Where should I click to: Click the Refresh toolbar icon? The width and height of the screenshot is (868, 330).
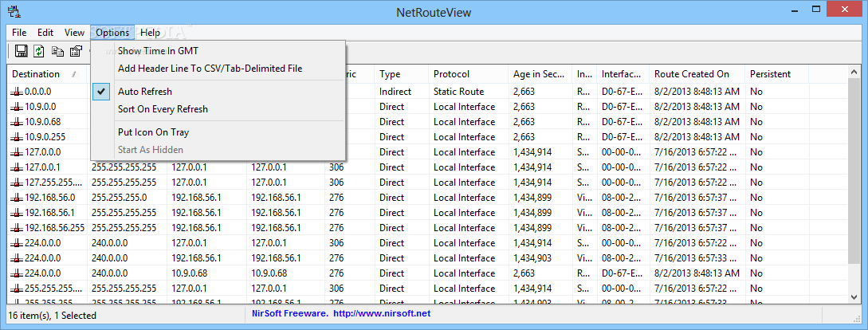click(39, 52)
